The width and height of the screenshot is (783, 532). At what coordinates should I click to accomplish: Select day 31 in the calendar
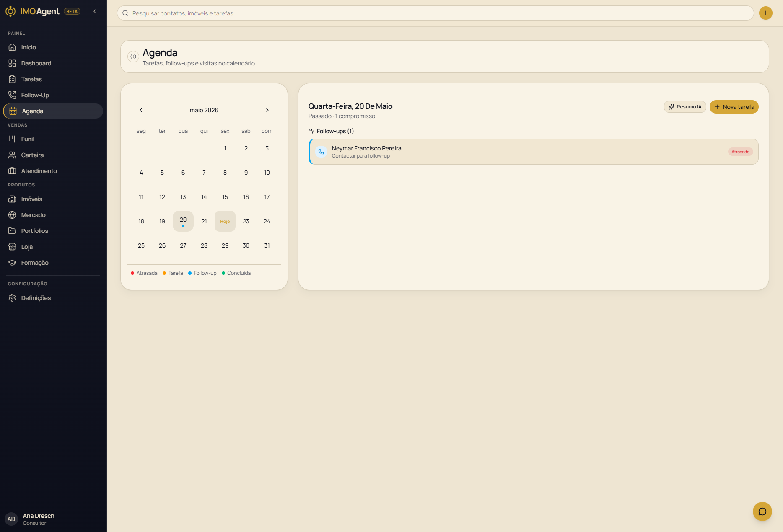click(267, 245)
